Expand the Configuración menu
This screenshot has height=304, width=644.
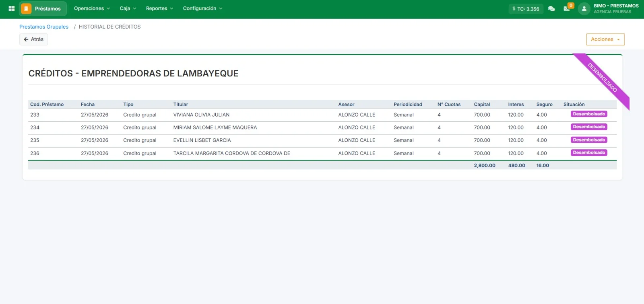tap(202, 8)
